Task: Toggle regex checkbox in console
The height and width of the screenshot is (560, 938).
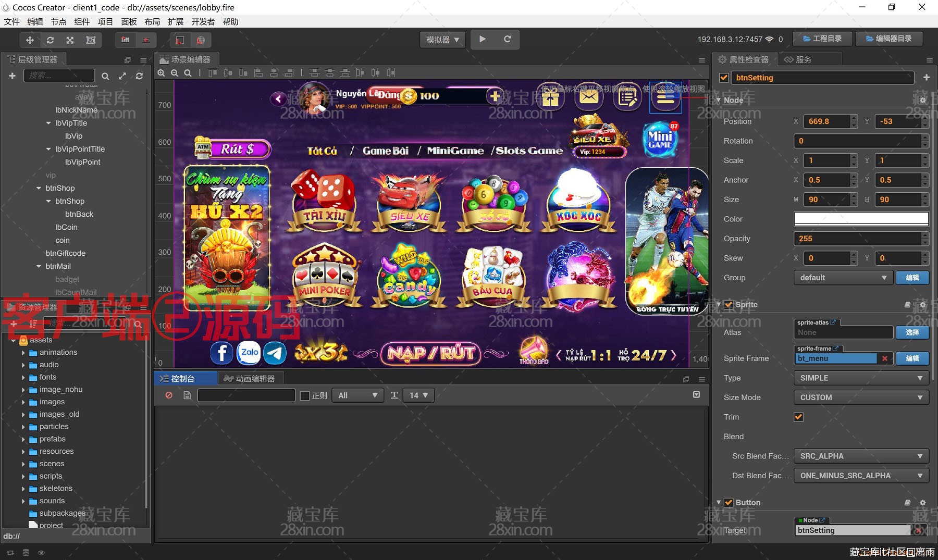Action: point(305,396)
